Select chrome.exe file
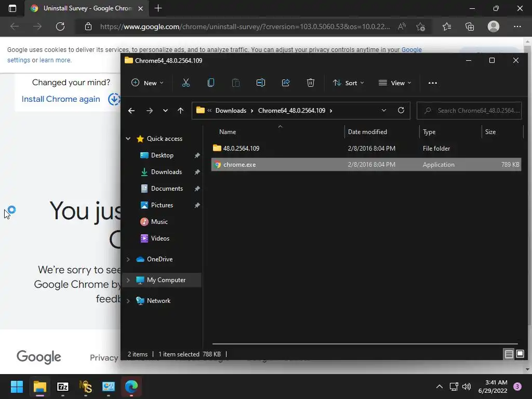This screenshot has height=399, width=532. tap(366, 165)
